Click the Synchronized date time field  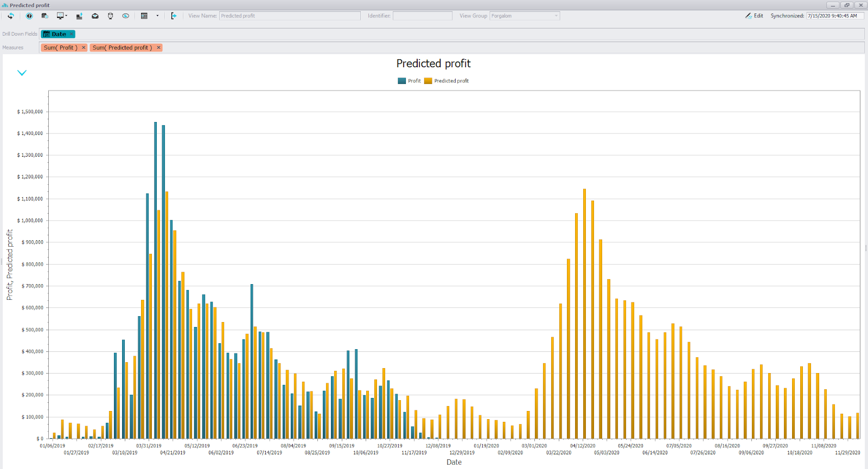(x=835, y=16)
